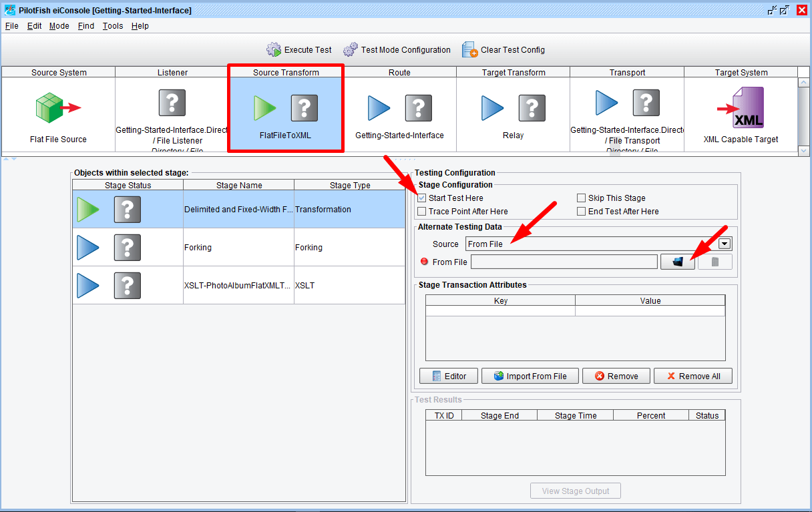This screenshot has width=812, height=512.
Task: Select the Flat File Source cube icon
Action: point(58,107)
